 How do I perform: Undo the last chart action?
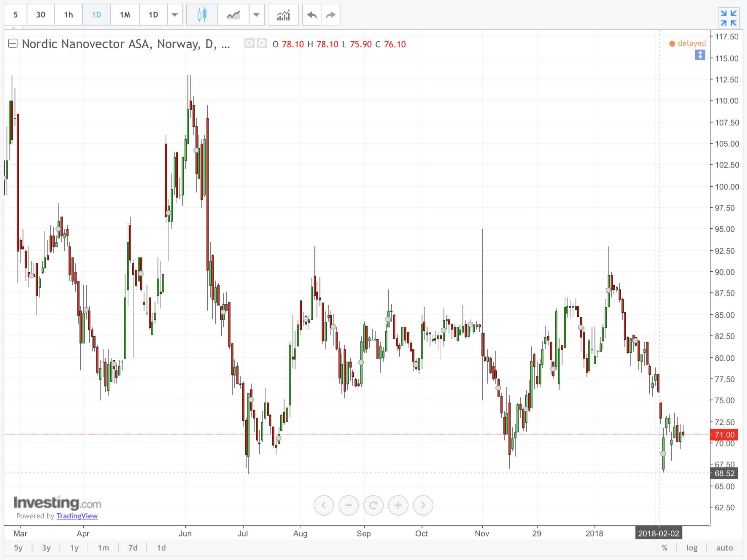point(312,14)
